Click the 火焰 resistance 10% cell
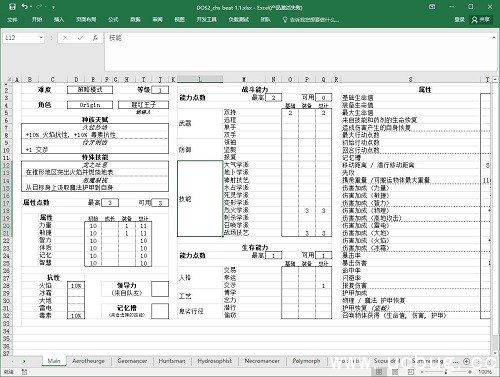Viewport: 500px width, 377px height. pyautogui.click(x=76, y=286)
